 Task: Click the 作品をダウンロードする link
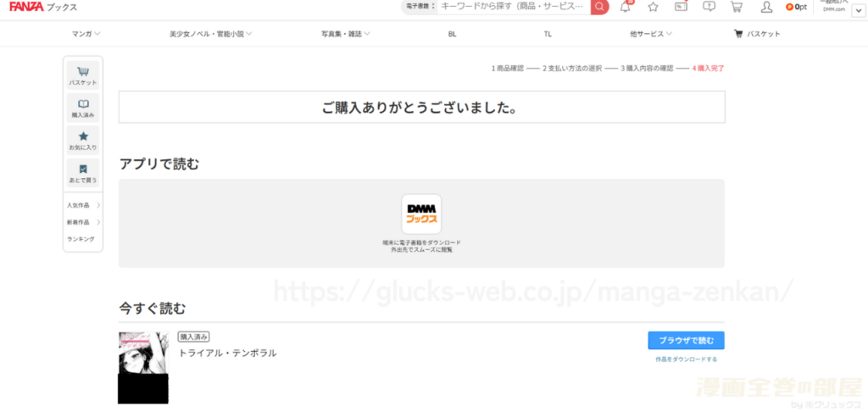click(x=686, y=359)
